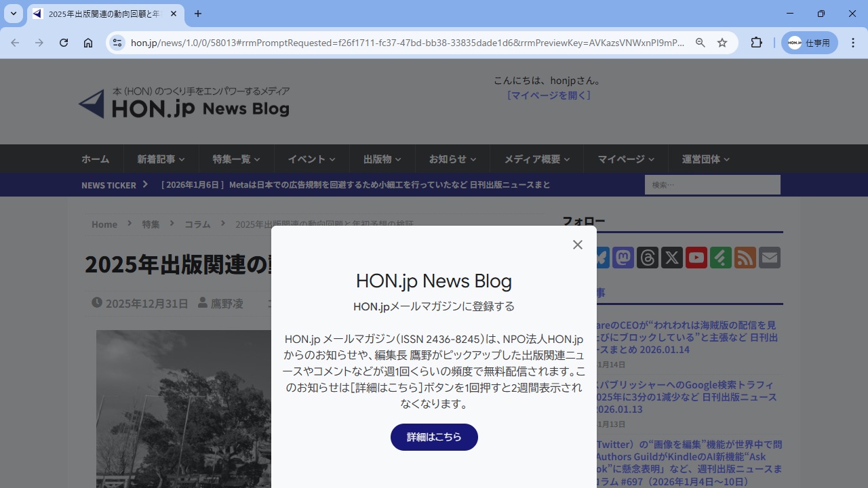Open the tab search dropdown arrow
The width and height of the screenshot is (868, 488).
13,14
